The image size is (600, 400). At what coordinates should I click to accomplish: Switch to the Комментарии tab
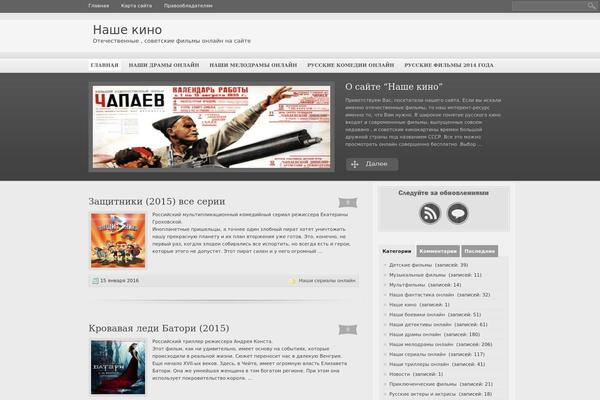(438, 251)
